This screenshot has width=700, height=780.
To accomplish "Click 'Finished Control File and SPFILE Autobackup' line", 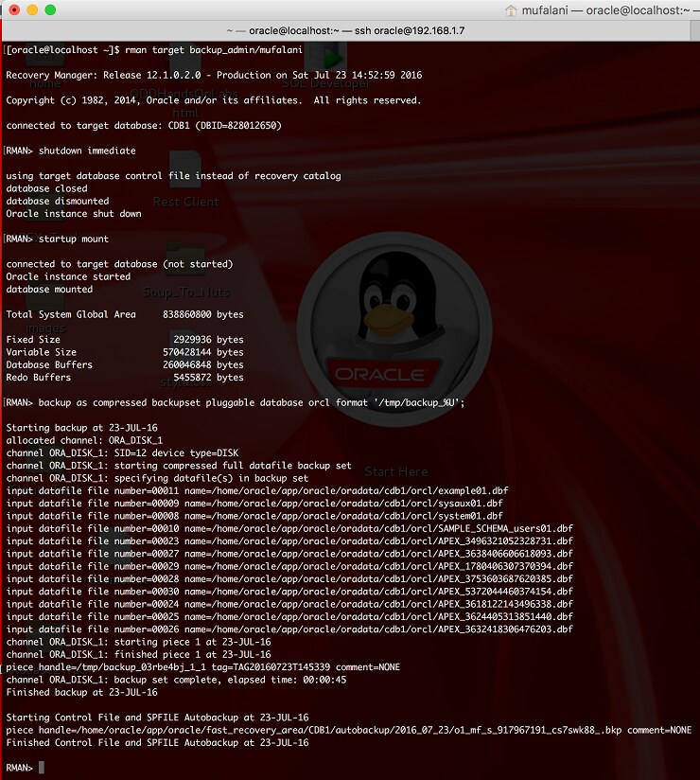I will (x=158, y=743).
